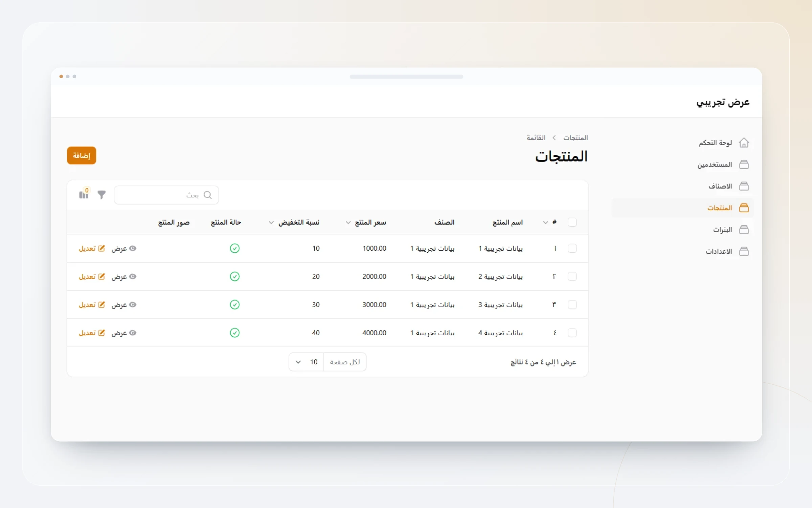Click المنتجات breadcrumb link

click(576, 138)
